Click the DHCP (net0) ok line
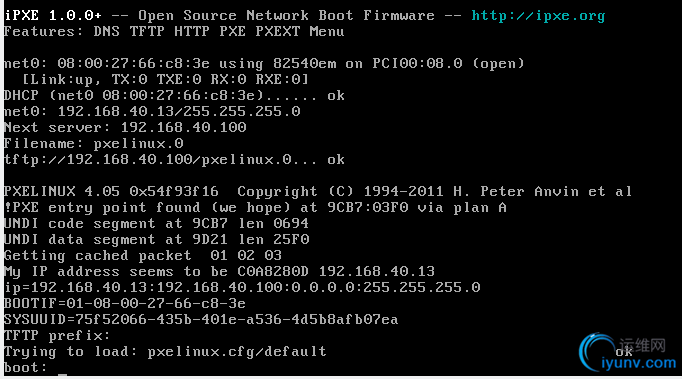The image size is (682, 379). 174,96
